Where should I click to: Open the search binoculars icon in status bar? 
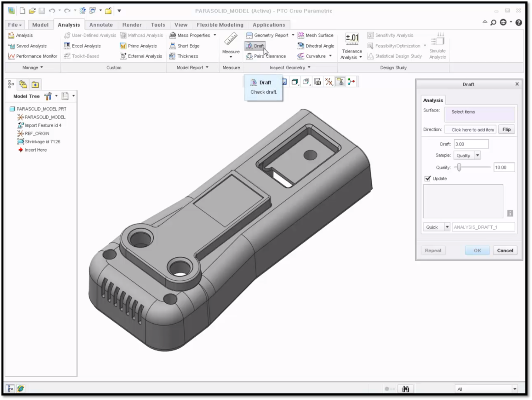coord(406,389)
